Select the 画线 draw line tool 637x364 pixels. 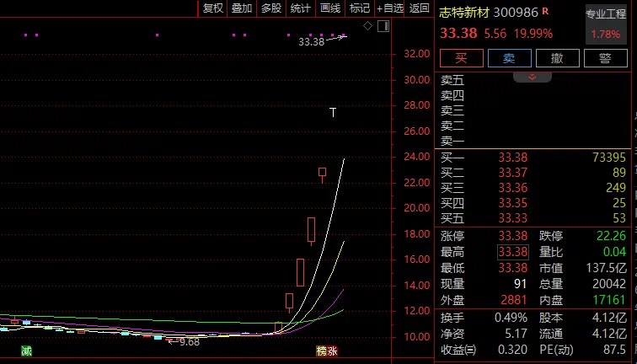pos(330,8)
